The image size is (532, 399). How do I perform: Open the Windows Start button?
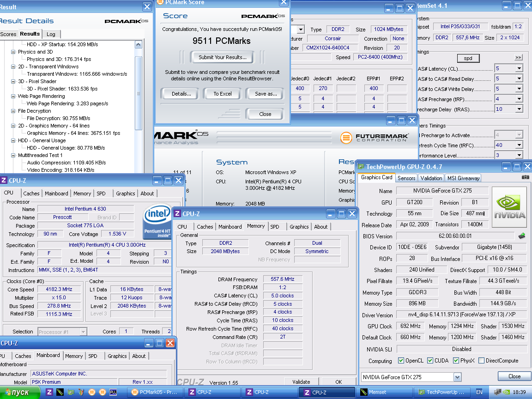20,392
